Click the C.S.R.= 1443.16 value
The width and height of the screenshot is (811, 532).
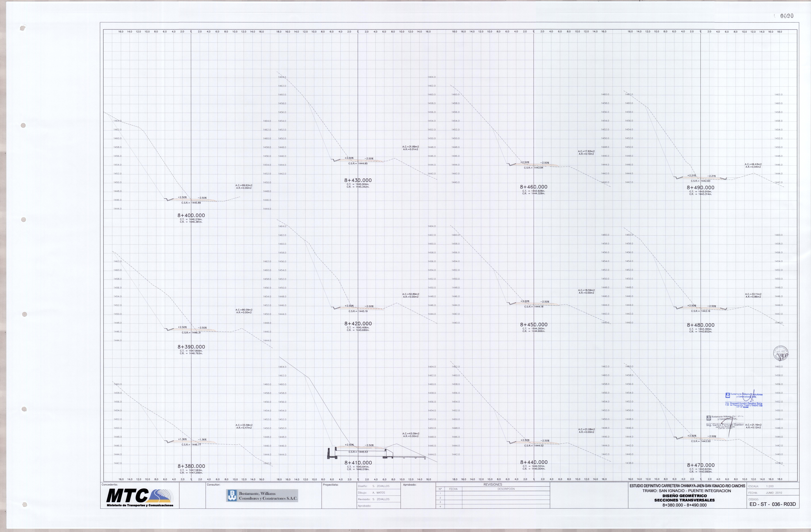click(701, 311)
